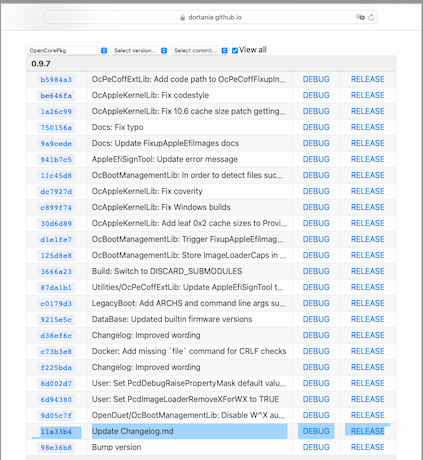The height and width of the screenshot is (460, 423).
Task: Open commit 98e36b8 link
Action: (x=56, y=448)
